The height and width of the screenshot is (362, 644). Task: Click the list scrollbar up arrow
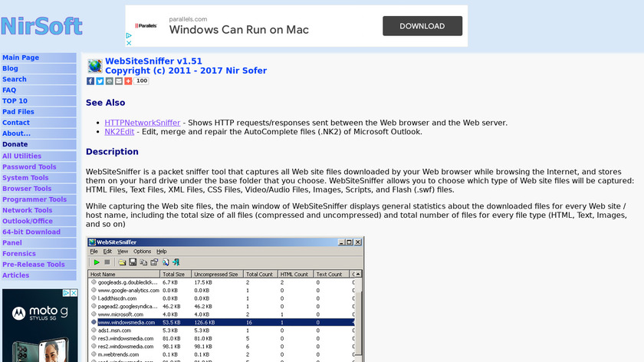pyautogui.click(x=358, y=274)
